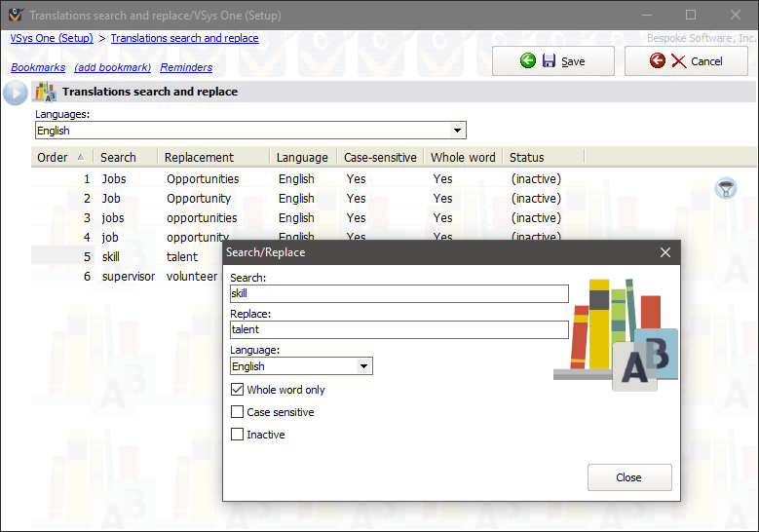
Task: Click the round blue play arrow icon
Action: [x=16, y=93]
